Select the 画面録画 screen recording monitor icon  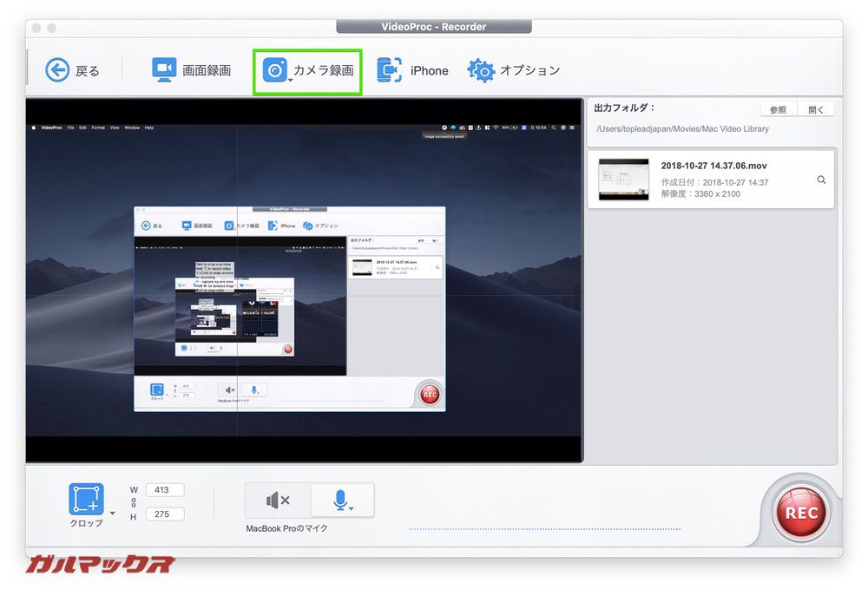167,70
